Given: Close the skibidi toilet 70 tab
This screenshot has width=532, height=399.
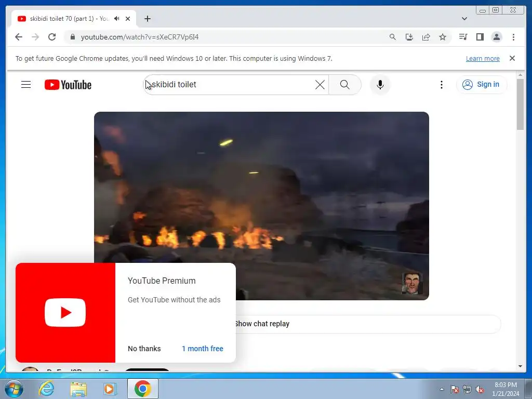Looking at the screenshot, I should pos(128,19).
